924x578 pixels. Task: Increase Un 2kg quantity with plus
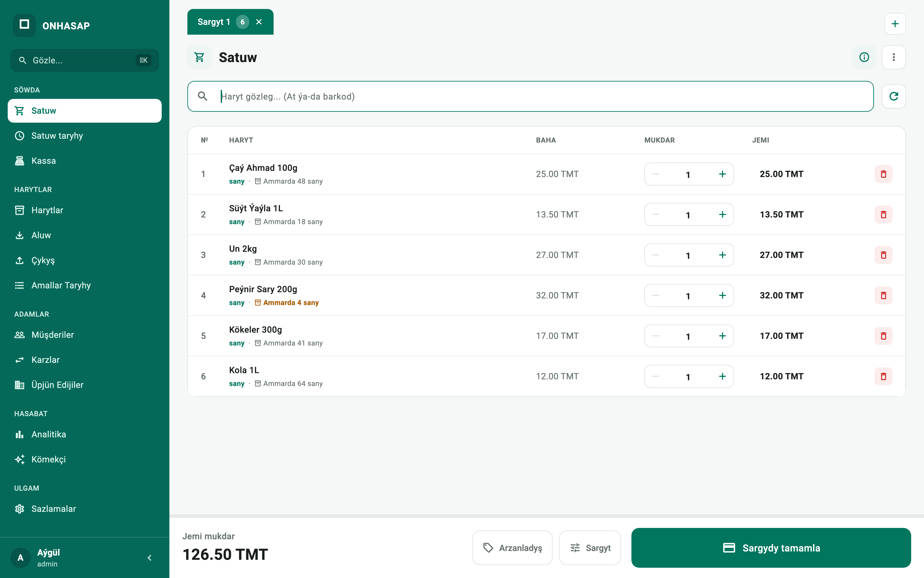click(x=722, y=255)
